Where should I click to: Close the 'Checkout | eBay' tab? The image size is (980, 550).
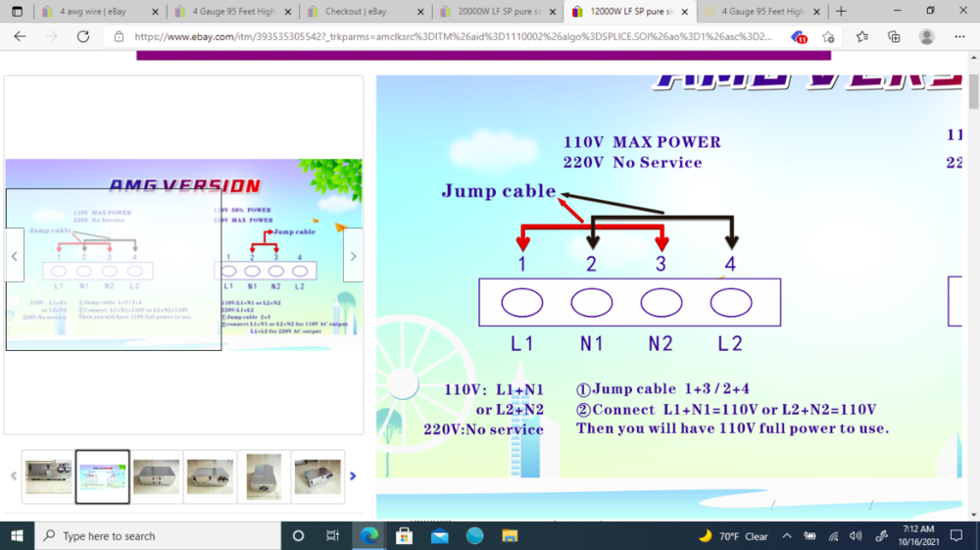[x=420, y=12]
